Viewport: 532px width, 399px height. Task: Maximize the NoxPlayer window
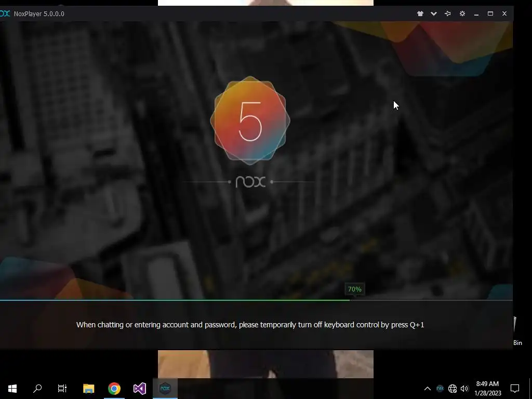tap(490, 14)
